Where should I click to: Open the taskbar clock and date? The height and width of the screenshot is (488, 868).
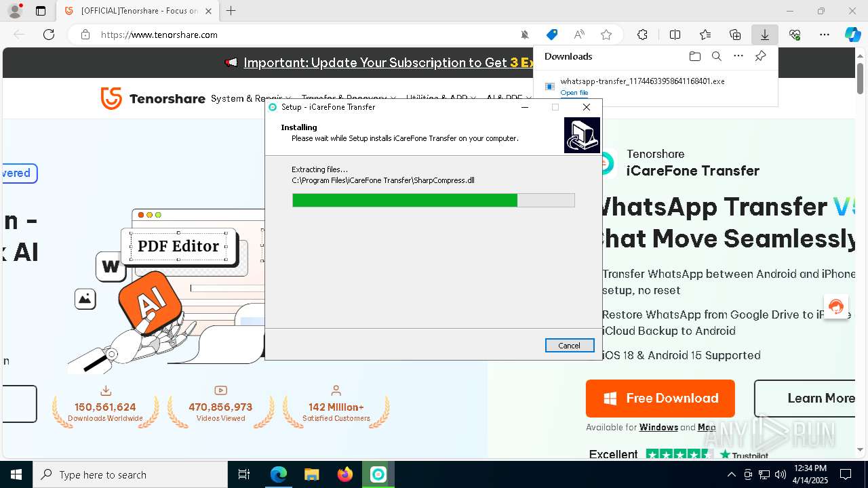(810, 474)
